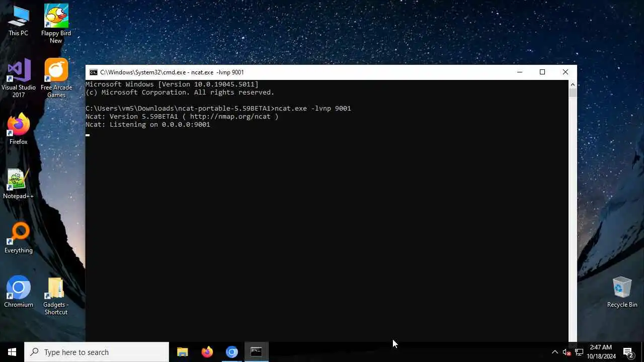This screenshot has width=644, height=362.
Task: Click the 'Ncat: Listening on 0.0.0.0:9001' line
Action: (x=148, y=125)
